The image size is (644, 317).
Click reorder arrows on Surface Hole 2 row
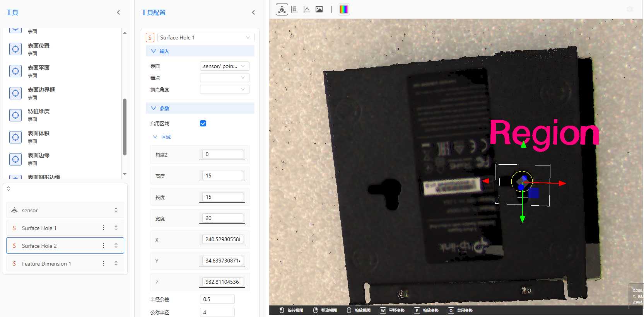tap(116, 245)
